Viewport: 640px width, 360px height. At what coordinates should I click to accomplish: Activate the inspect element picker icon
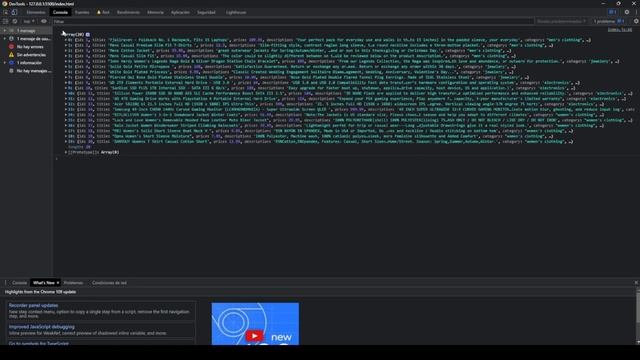5,12
